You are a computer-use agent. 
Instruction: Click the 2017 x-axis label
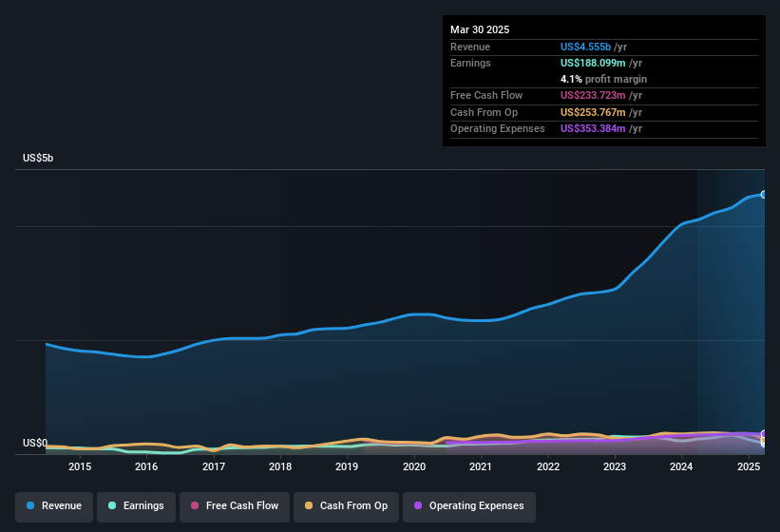pyautogui.click(x=214, y=466)
